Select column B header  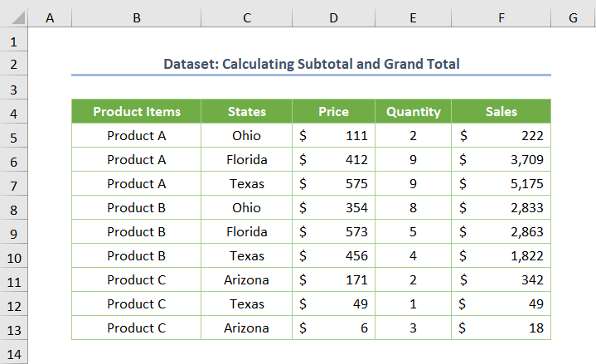136,17
